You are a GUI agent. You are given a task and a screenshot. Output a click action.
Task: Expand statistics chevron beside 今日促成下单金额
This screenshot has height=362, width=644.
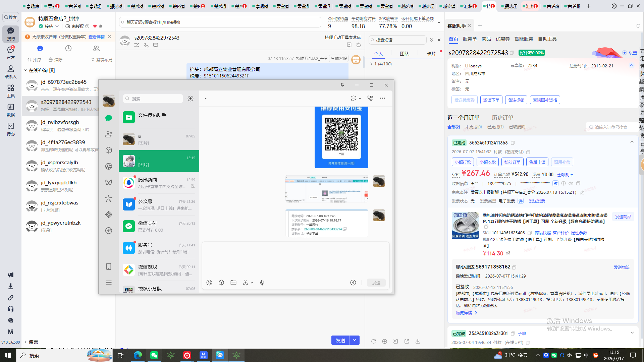[x=439, y=22]
